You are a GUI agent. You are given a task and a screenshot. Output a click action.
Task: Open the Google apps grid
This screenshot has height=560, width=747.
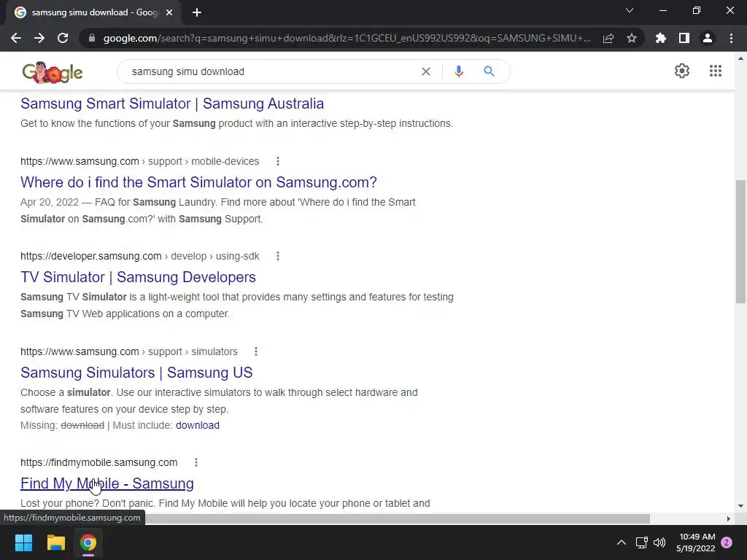(x=715, y=71)
